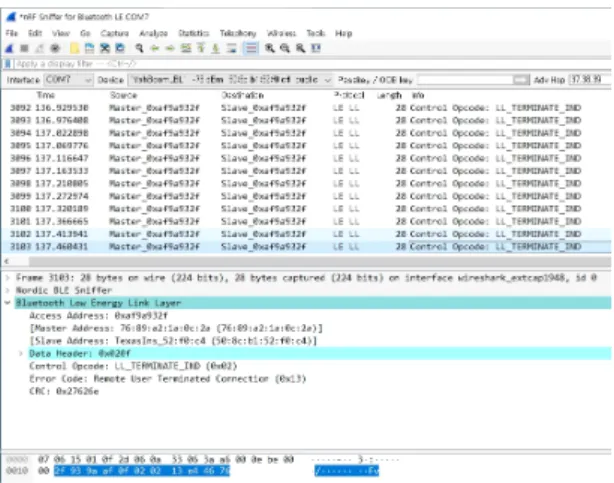The width and height of the screenshot is (614, 483).
Task: Open the Statistics menu
Action: pos(193,33)
